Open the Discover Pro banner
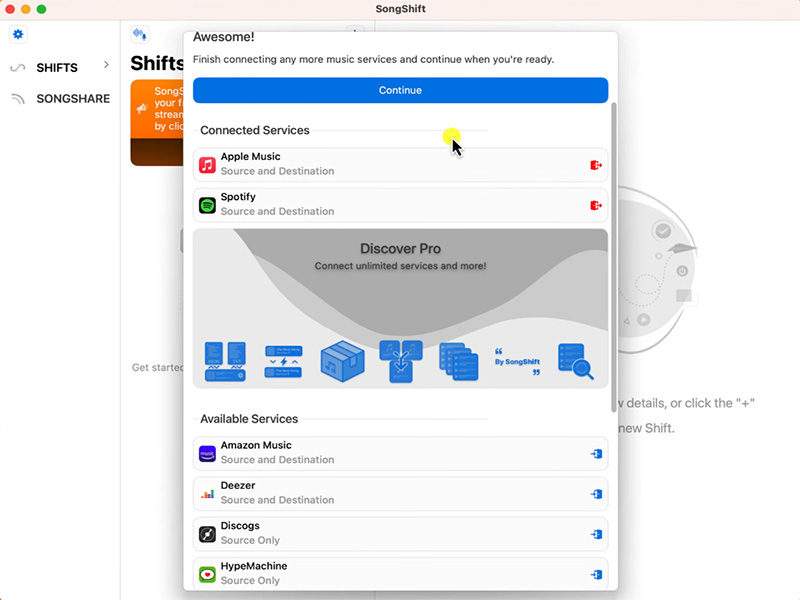This screenshot has width=800, height=600. (401, 308)
